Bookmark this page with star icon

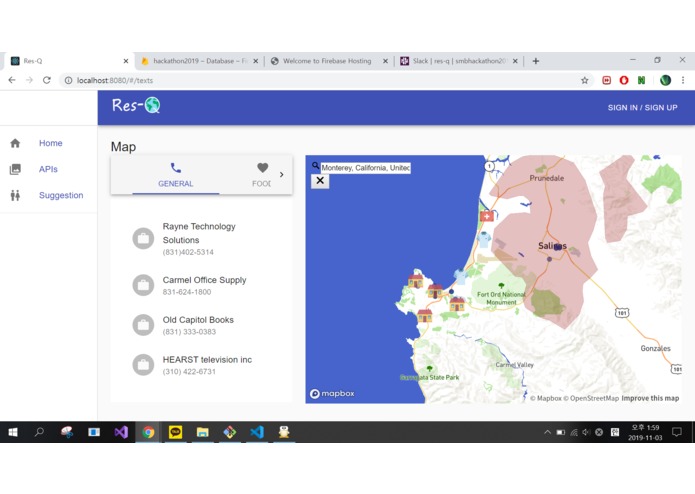coord(585,80)
